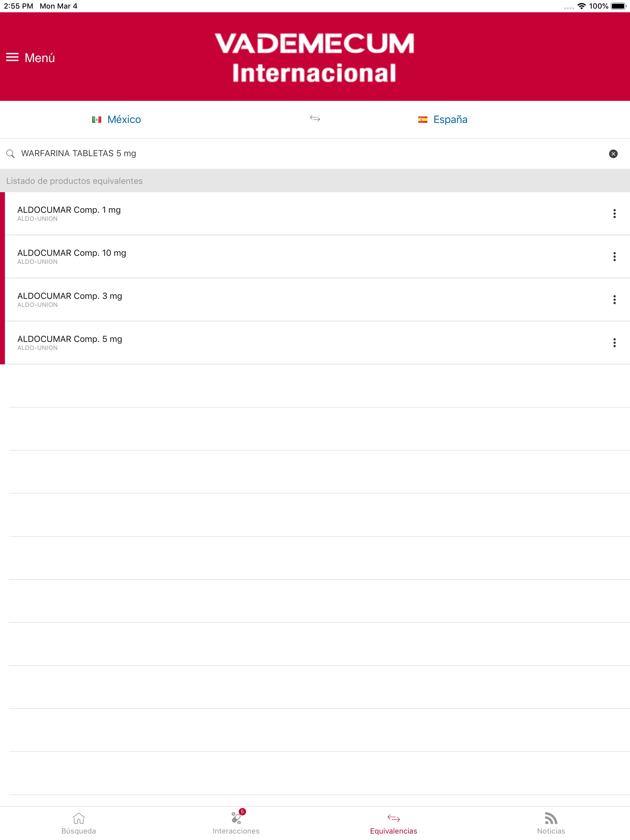Select España as target country
The height and width of the screenshot is (840, 630).
pyautogui.click(x=450, y=119)
